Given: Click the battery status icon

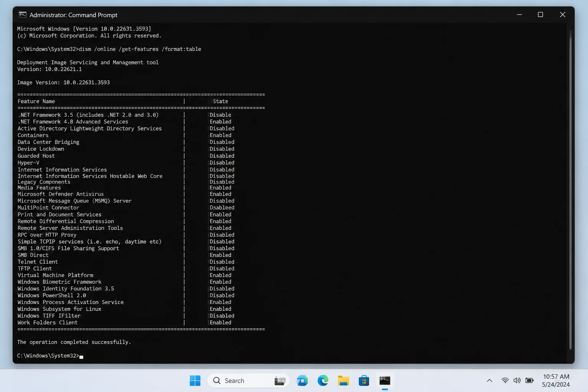Looking at the screenshot, I should click(x=529, y=381).
